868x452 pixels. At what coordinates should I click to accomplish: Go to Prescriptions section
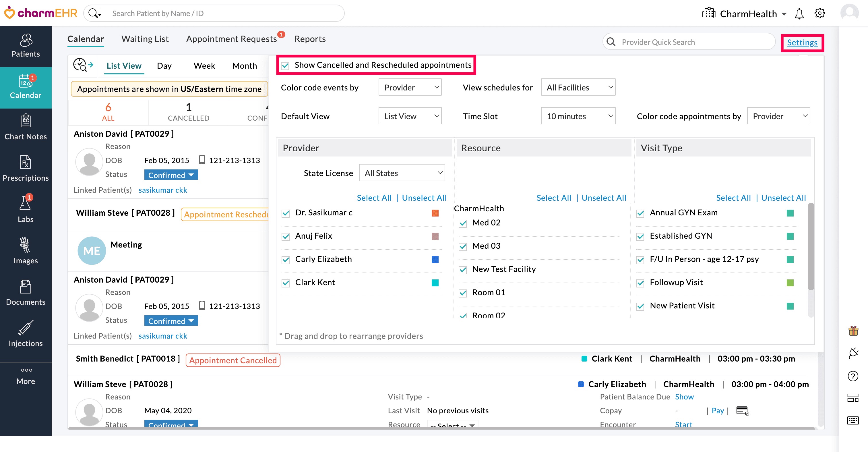[x=26, y=169]
